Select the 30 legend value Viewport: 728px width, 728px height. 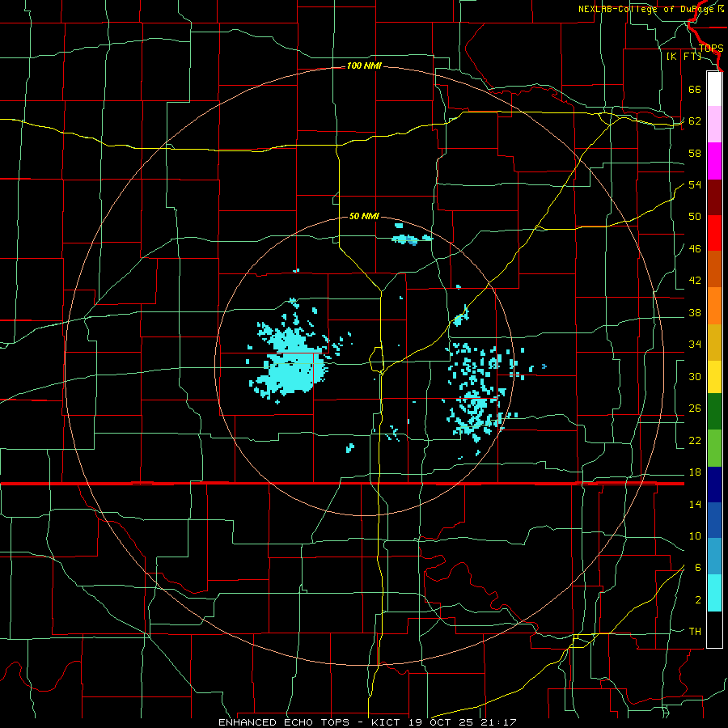(695, 376)
